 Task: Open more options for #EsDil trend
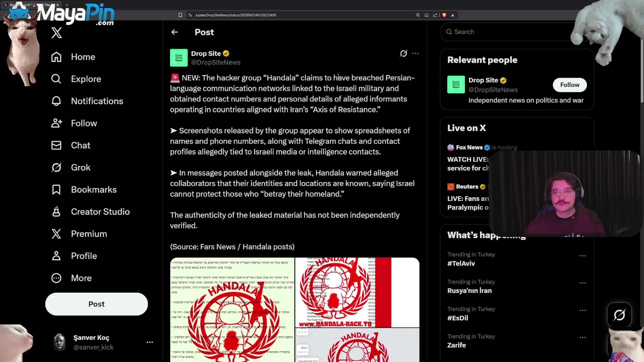tap(583, 310)
